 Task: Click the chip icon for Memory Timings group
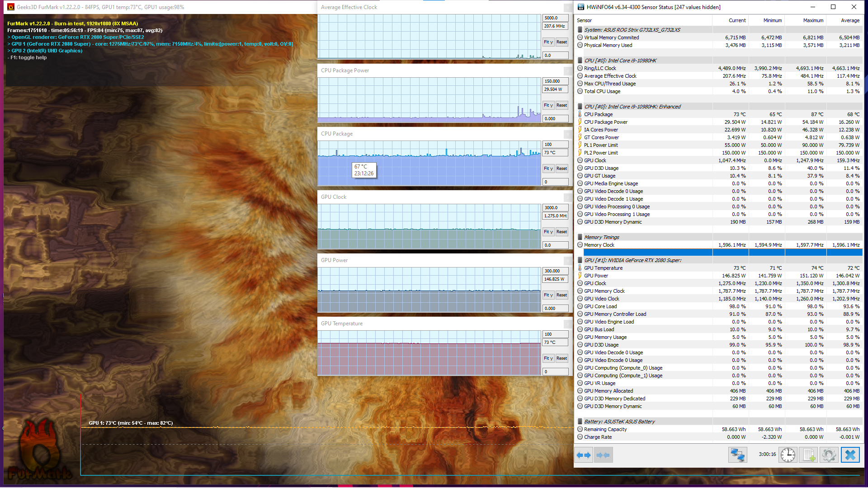point(580,237)
